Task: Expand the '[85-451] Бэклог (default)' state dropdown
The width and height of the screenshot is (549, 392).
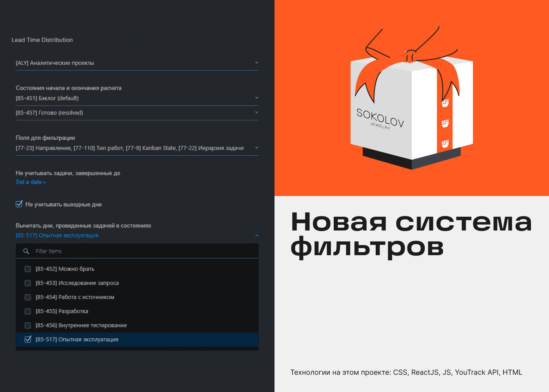Action: (137, 98)
